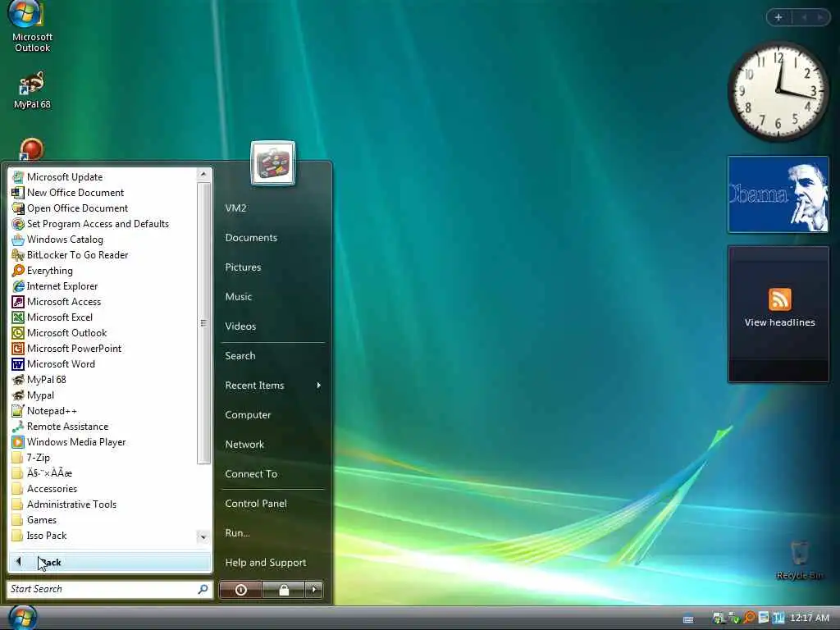Open shutdown options arrow menu
The width and height of the screenshot is (840, 630).
click(x=314, y=590)
